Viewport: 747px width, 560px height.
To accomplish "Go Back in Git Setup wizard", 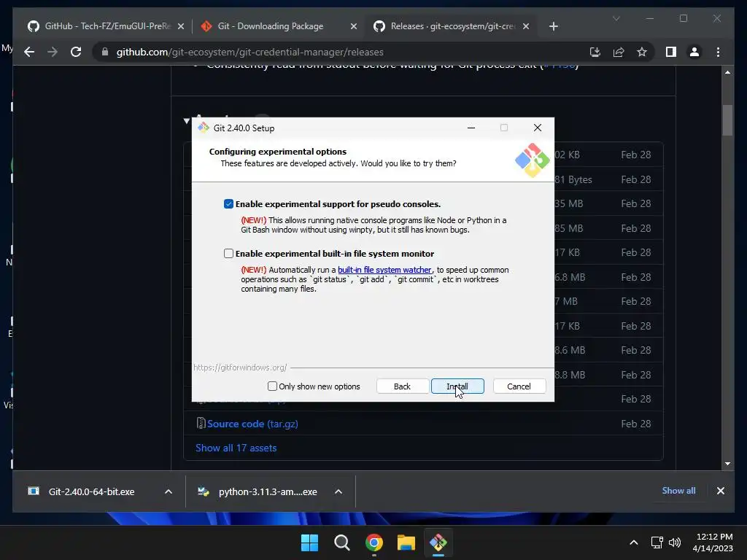I will (x=402, y=386).
